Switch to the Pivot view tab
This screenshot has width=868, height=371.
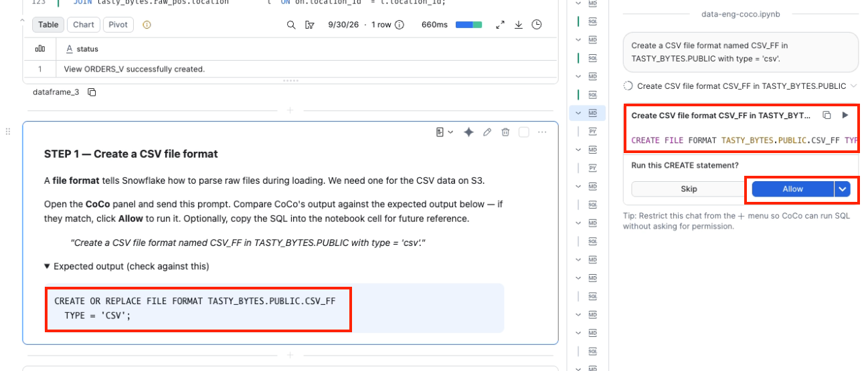tap(118, 25)
